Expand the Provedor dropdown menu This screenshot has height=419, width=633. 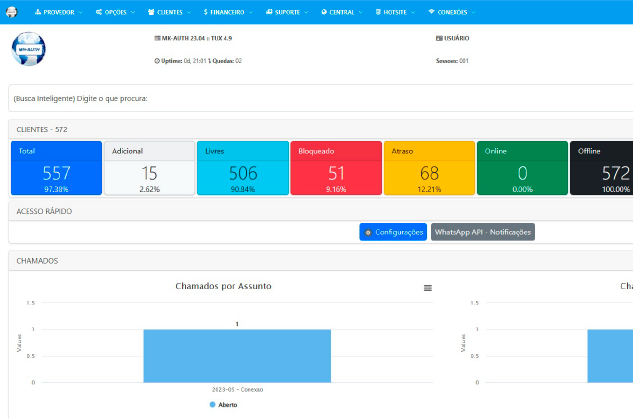coord(59,12)
